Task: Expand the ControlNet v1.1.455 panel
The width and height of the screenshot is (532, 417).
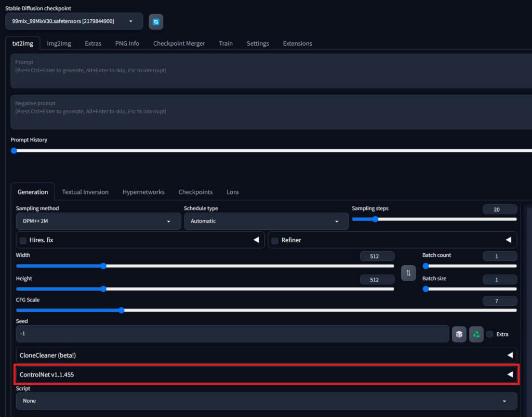Action: tap(510, 374)
